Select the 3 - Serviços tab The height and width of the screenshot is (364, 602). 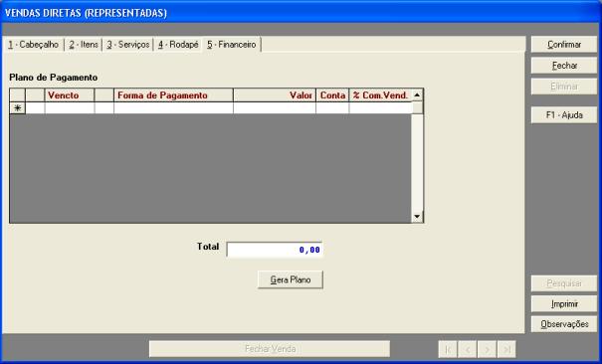(x=127, y=45)
